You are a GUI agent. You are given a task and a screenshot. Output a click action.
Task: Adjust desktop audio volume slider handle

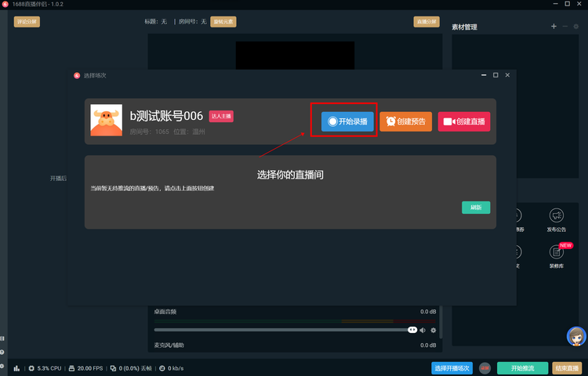point(412,330)
